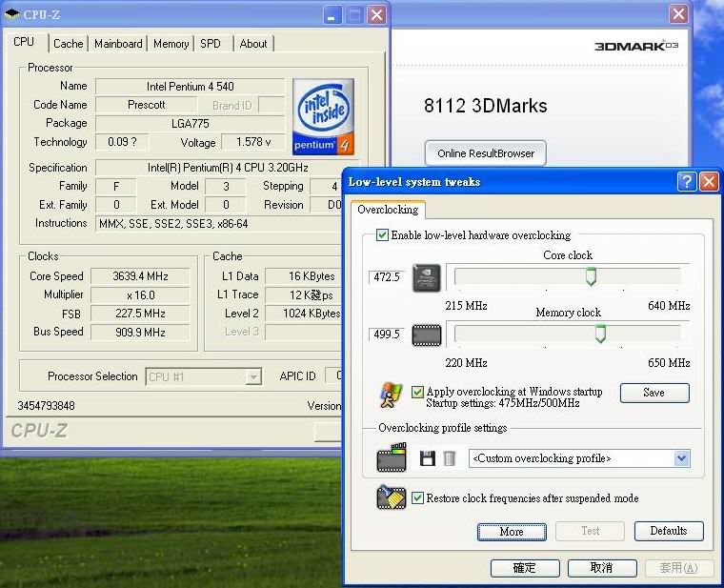Click the Memory clock slider thumb
The width and height of the screenshot is (724, 588).
600,334
